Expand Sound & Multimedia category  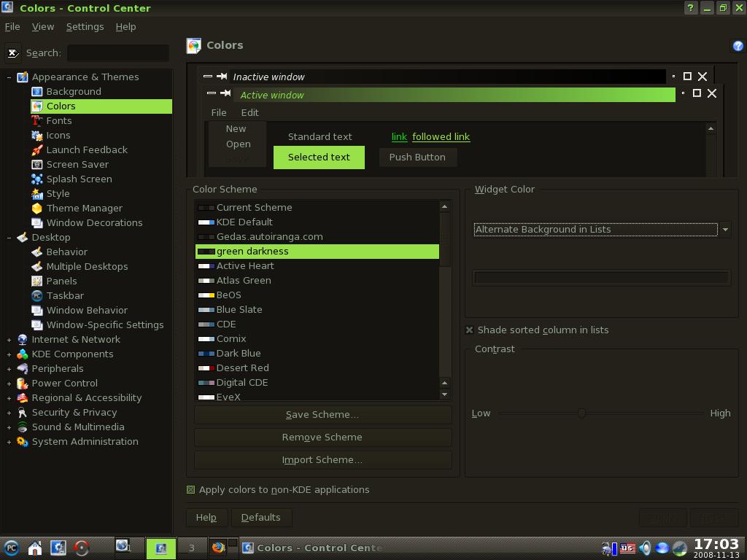[x=9, y=427]
